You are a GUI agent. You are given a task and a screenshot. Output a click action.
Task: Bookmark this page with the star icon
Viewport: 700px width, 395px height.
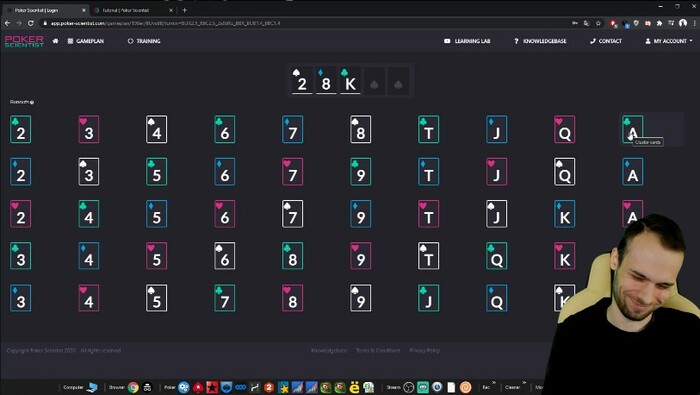coord(598,23)
